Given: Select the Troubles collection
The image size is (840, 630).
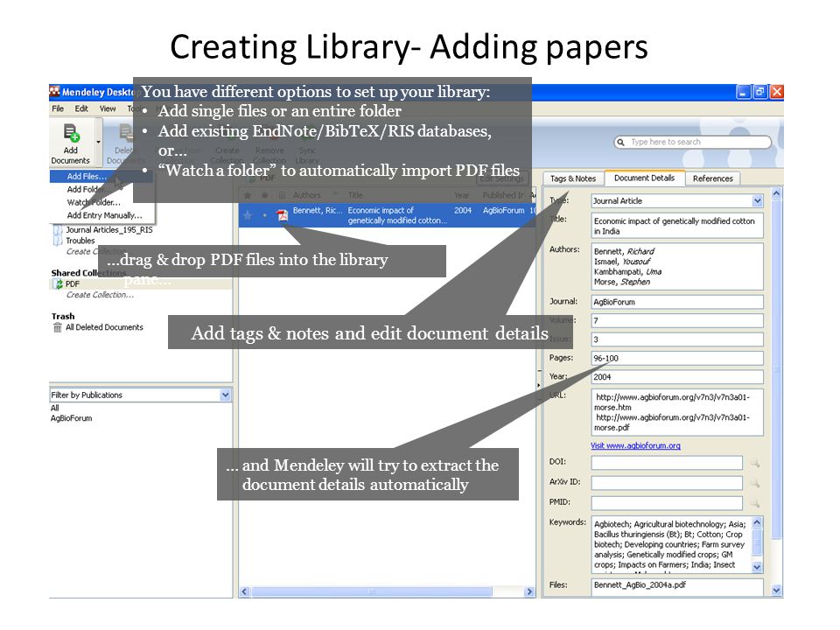Looking at the screenshot, I should (80, 241).
